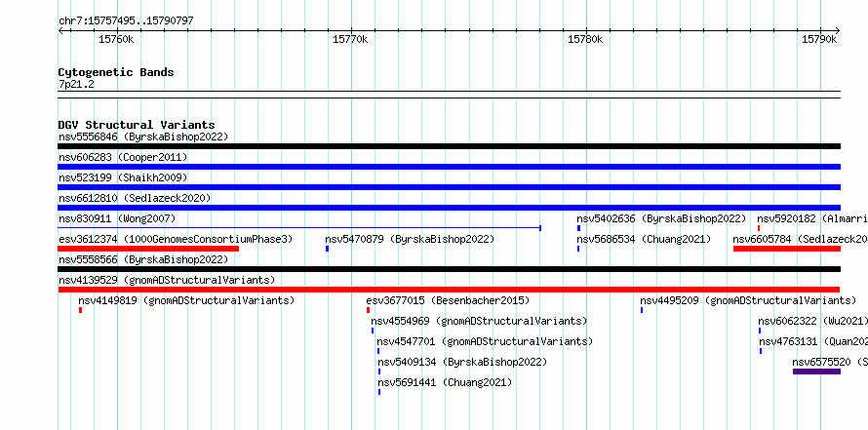Select the blue nsv6062322 marker

point(760,331)
